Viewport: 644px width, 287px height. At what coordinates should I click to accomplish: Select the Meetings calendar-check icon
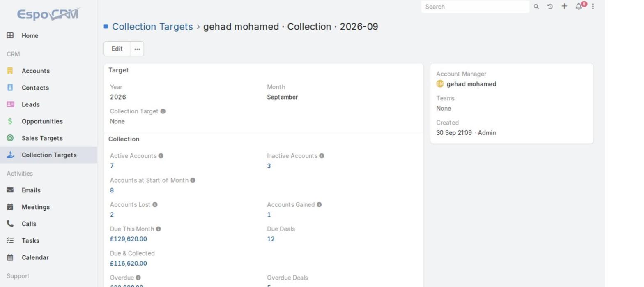coord(10,207)
